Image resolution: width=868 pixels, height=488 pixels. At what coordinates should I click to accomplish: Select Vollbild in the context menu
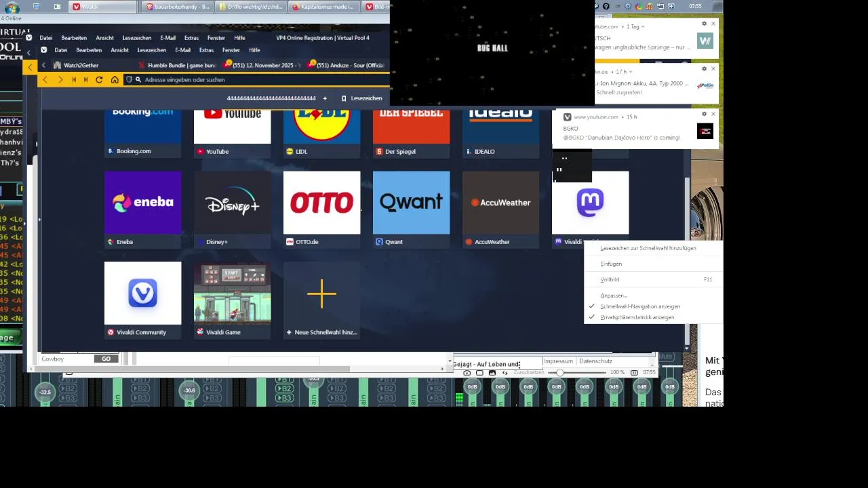[x=653, y=279]
